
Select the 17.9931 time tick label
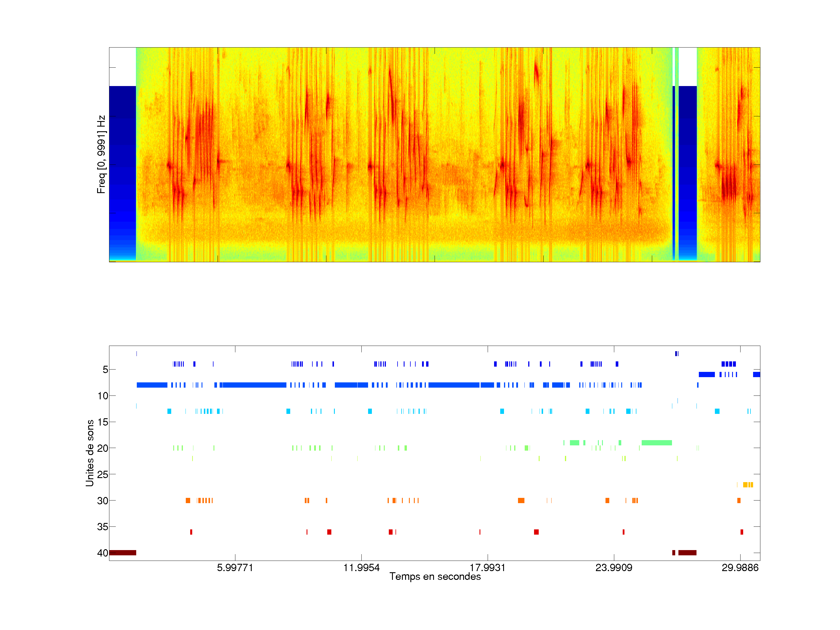coord(488,568)
